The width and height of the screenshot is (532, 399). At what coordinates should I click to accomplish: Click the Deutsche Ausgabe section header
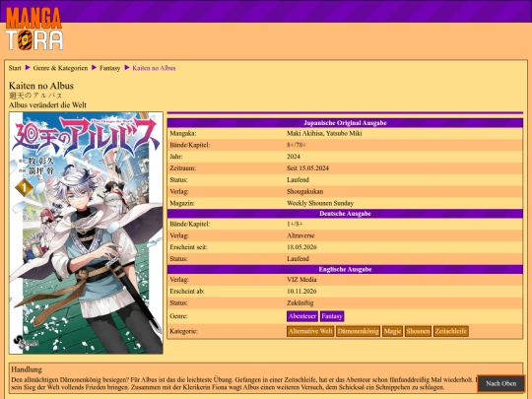pyautogui.click(x=345, y=214)
